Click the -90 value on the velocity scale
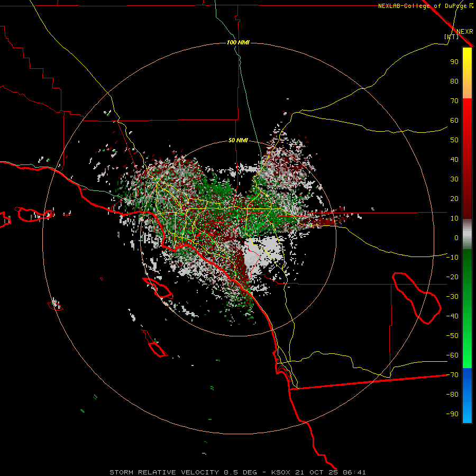Image resolution: width=476 pixels, height=476 pixels. [x=452, y=414]
